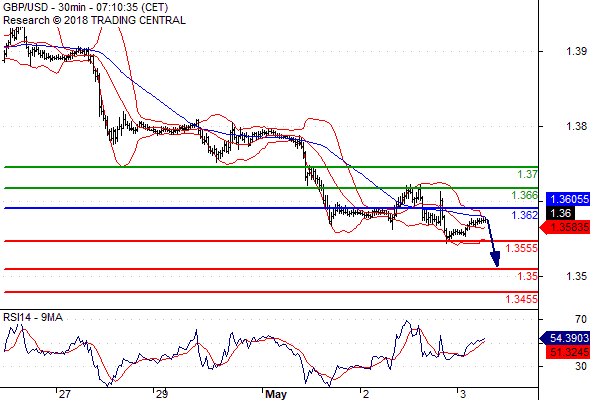
Task: Click the Trading Central research copyright text
Action: pyautogui.click(x=94, y=20)
